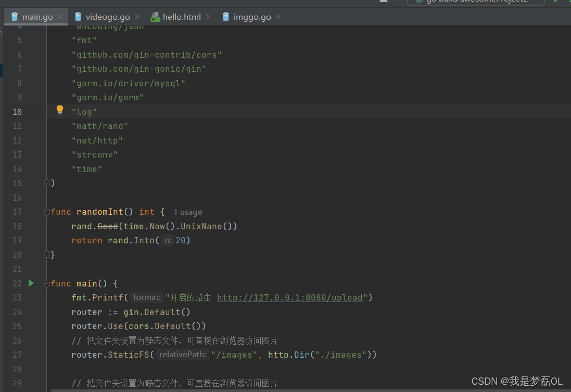Click the "relativePath:" parameter hint
The width and height of the screenshot is (571, 392).
coord(183,355)
